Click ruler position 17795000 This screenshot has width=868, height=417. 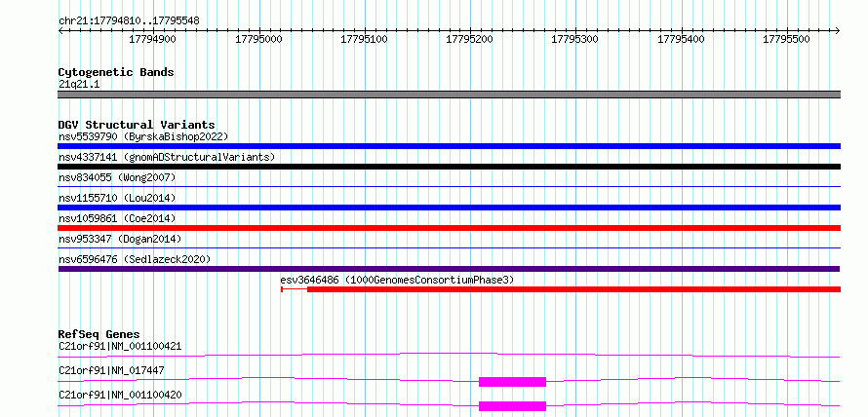258,39
